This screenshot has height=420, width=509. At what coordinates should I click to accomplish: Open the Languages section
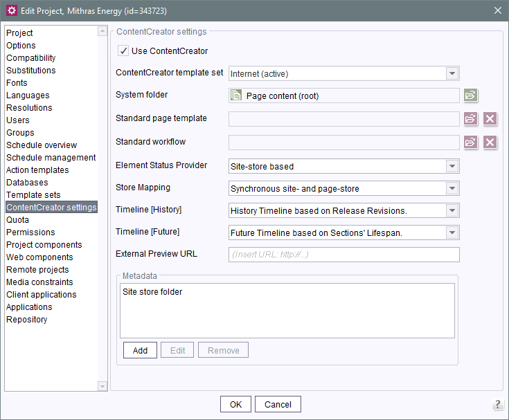(28, 95)
